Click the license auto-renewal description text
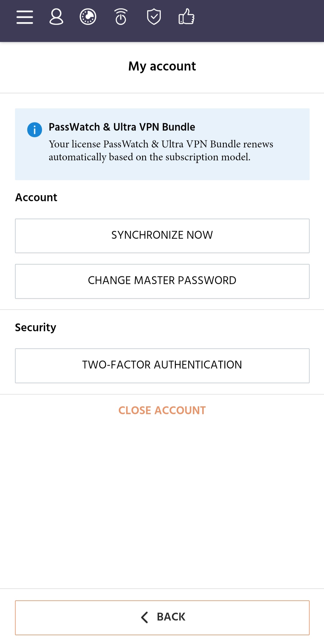Screen dimensions: 324x644 [161, 150]
